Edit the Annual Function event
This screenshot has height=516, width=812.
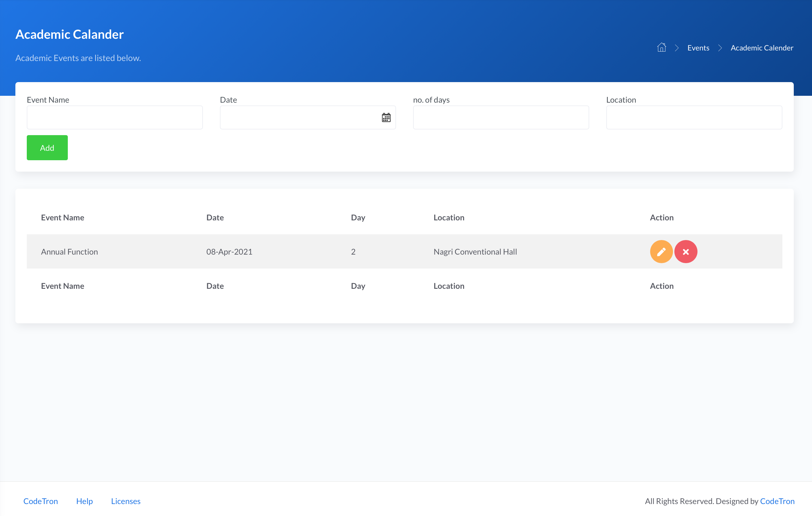click(661, 252)
